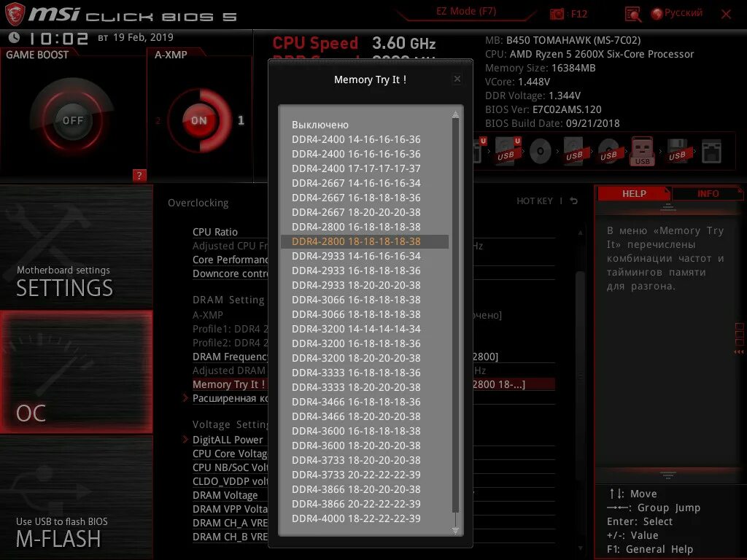Click the undo arrow icon next to HOT KEY
The height and width of the screenshot is (560, 747).
tap(573, 201)
